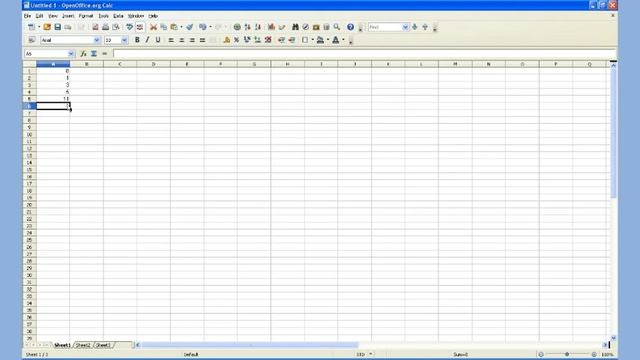Insert a chart
The width and height of the screenshot is (640, 360).
pos(271,27)
